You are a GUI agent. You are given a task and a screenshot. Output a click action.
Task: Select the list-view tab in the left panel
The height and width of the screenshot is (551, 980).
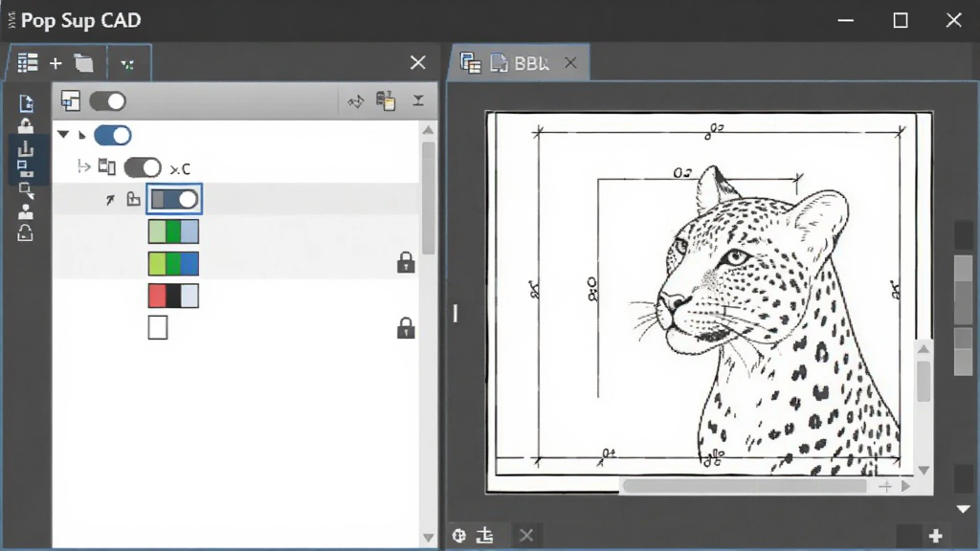28,63
